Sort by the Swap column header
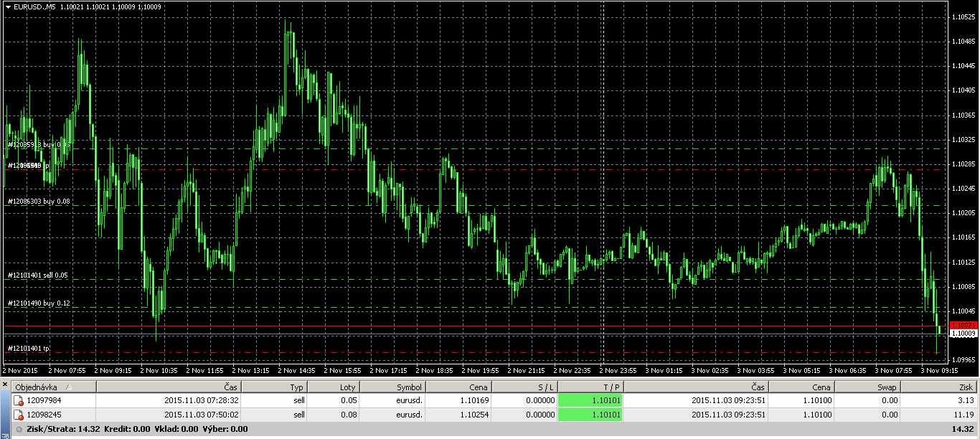This screenshot has height=439, width=980. pyautogui.click(x=869, y=387)
